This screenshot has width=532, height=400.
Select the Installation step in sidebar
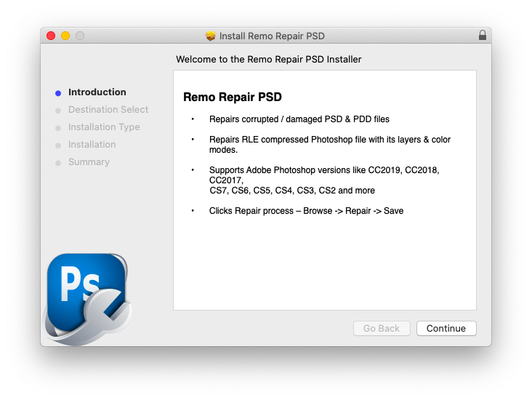(x=92, y=144)
